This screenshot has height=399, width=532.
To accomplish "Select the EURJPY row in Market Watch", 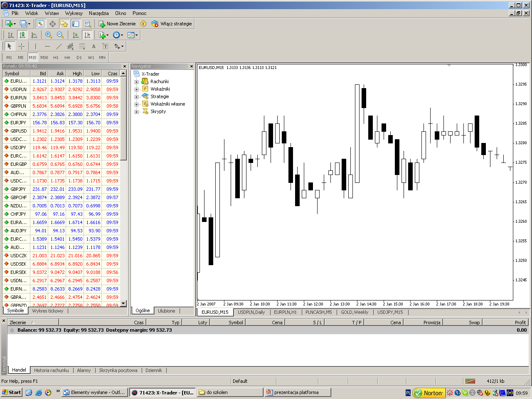I will tap(62, 123).
